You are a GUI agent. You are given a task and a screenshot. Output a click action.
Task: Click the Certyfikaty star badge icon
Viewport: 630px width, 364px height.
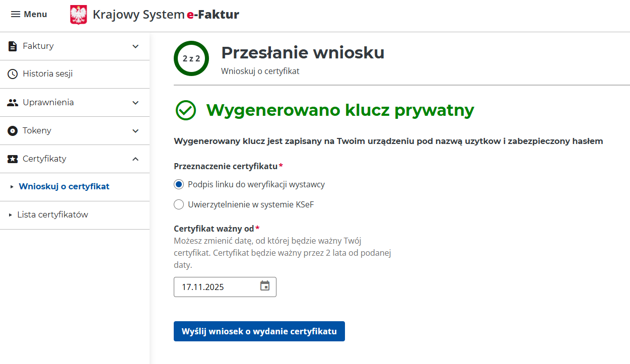pyautogui.click(x=13, y=159)
